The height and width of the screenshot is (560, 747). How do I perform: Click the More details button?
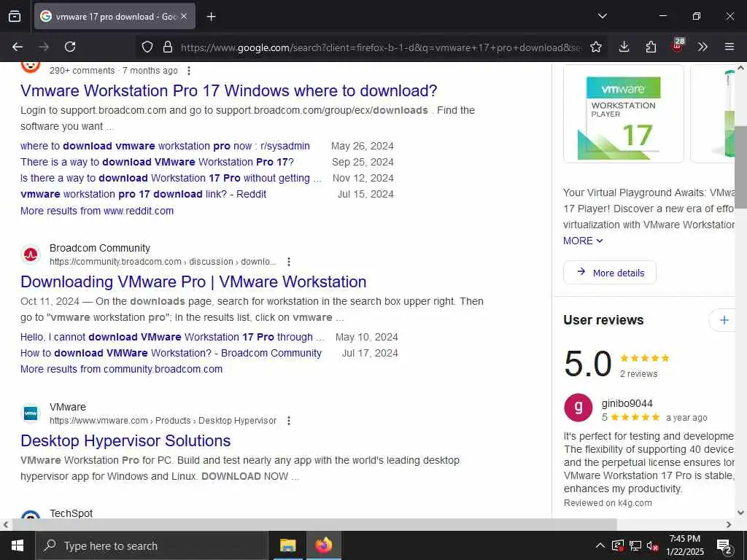pos(609,273)
